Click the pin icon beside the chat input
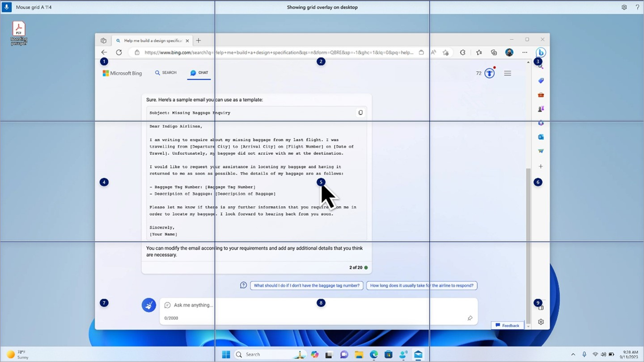 pyautogui.click(x=470, y=318)
